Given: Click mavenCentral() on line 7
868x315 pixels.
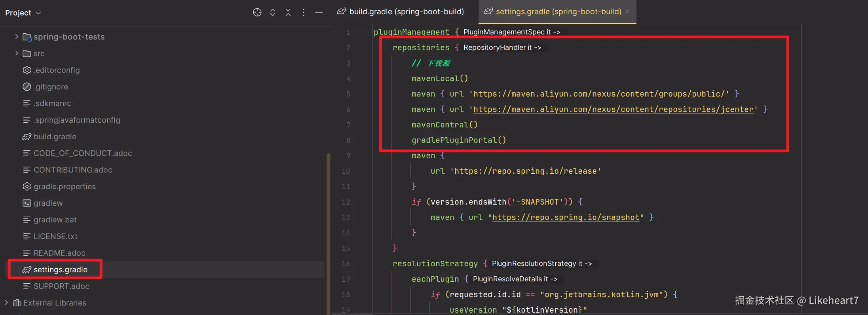Looking at the screenshot, I should pyautogui.click(x=444, y=125).
